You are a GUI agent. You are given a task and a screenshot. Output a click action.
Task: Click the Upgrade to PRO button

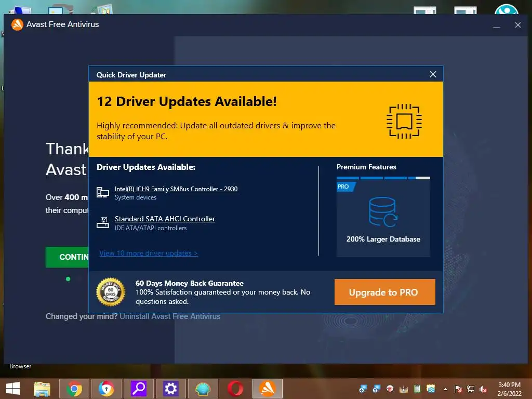pyautogui.click(x=385, y=292)
